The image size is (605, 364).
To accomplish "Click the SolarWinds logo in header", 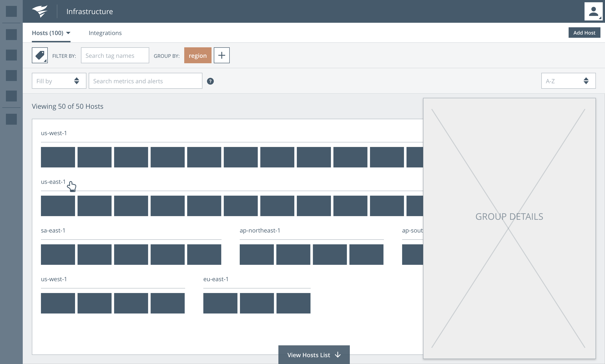I will [40, 12].
